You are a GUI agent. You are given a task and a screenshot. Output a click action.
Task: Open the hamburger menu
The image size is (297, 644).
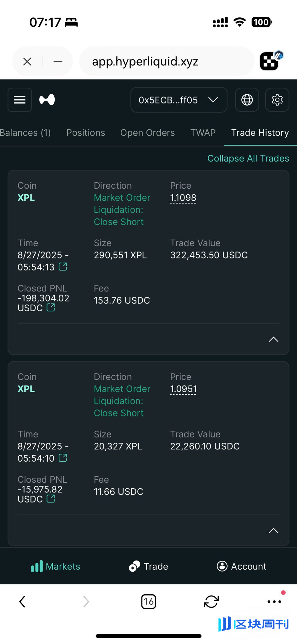(x=19, y=100)
